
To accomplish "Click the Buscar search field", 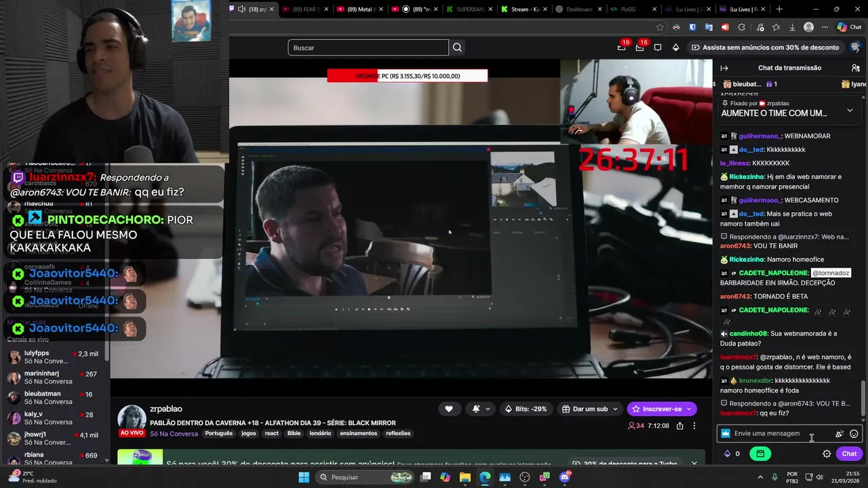I will click(368, 47).
